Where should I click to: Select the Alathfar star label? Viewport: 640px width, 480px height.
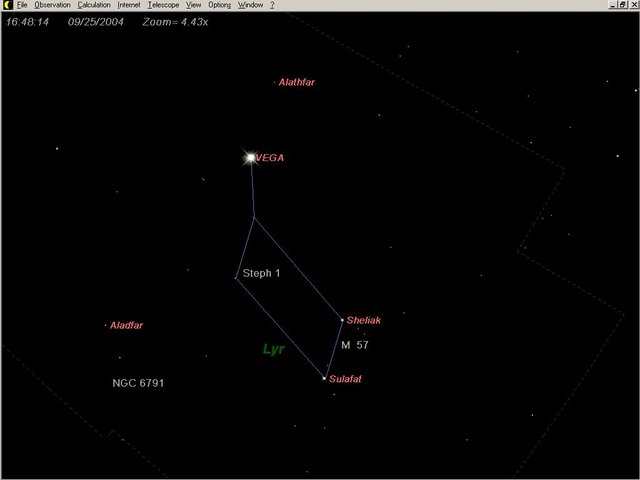tap(297, 82)
